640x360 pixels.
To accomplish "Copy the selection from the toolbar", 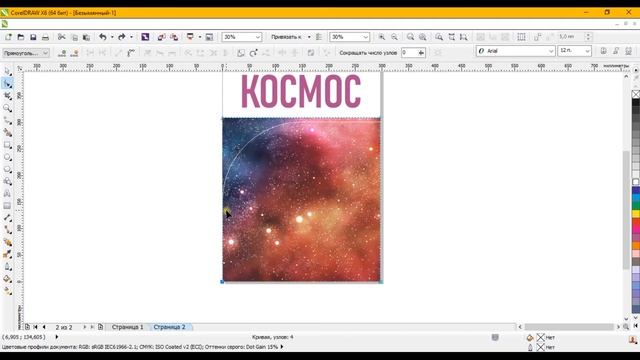I will pos(74,37).
